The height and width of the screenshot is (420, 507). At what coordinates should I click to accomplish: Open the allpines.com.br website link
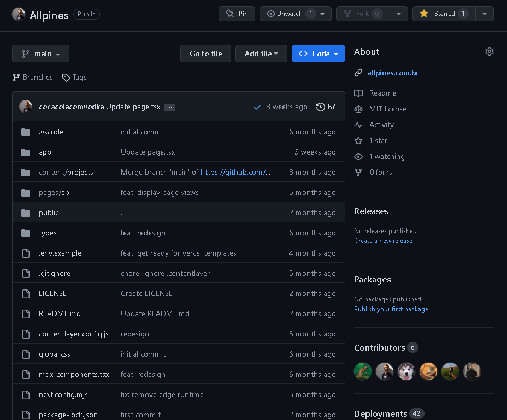pyautogui.click(x=393, y=73)
